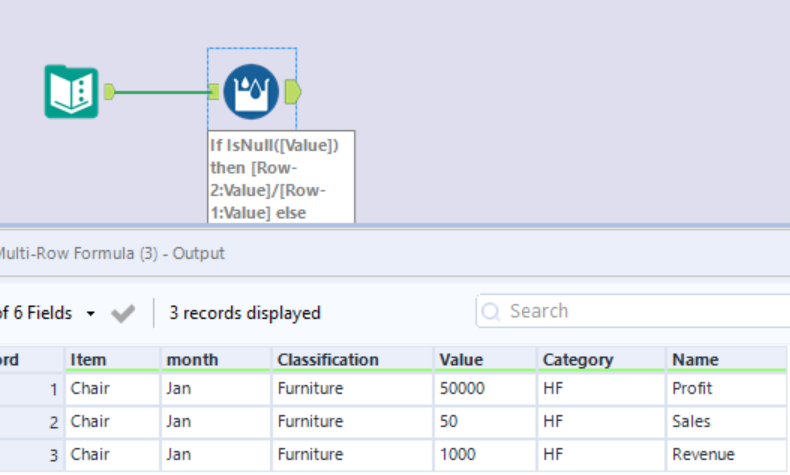
Task: Select the cell containing value 50000
Action: [461, 388]
